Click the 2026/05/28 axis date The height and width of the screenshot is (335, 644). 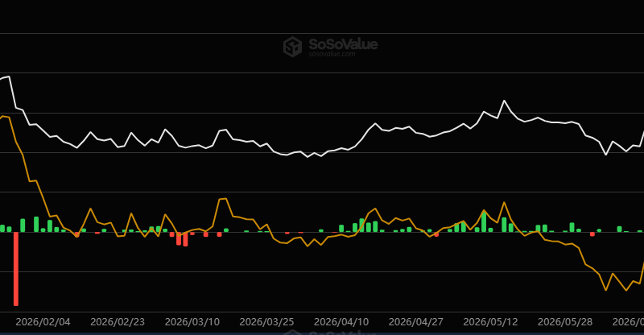tap(565, 322)
